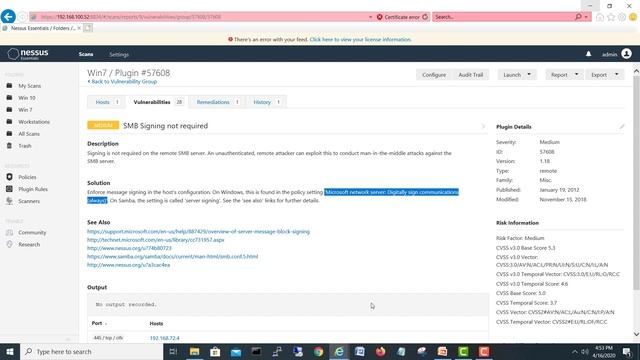Click the search magnifier in browser search box
640x360 pixels.
point(578,17)
